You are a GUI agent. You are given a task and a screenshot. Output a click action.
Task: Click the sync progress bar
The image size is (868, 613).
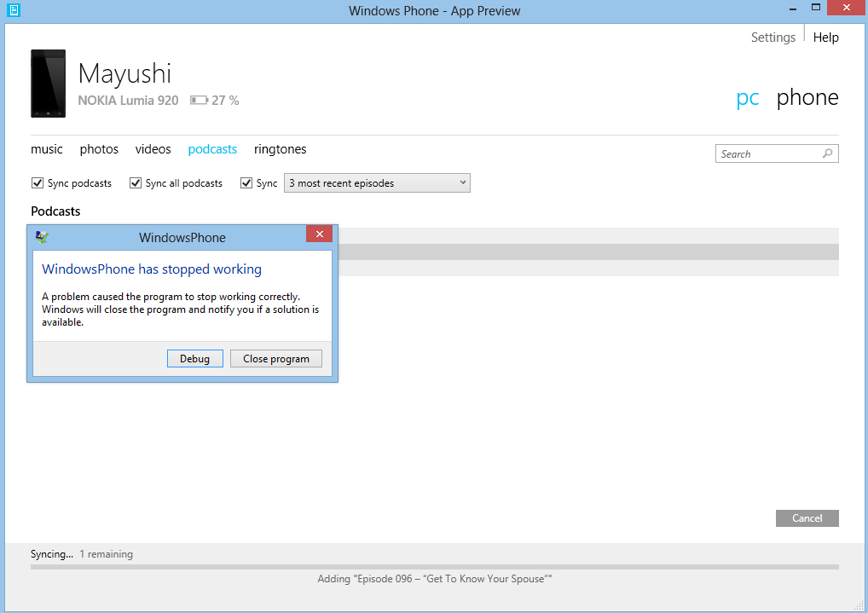435,566
